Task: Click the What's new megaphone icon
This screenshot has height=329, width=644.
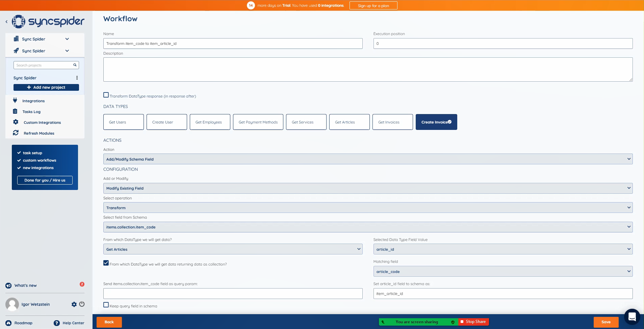Action: (8, 285)
